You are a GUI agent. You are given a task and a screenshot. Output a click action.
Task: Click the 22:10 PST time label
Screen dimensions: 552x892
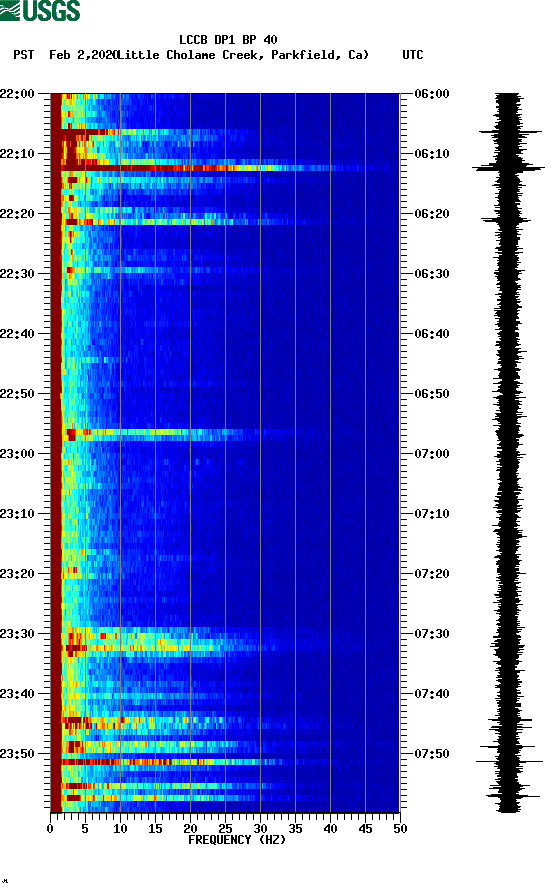(18, 154)
